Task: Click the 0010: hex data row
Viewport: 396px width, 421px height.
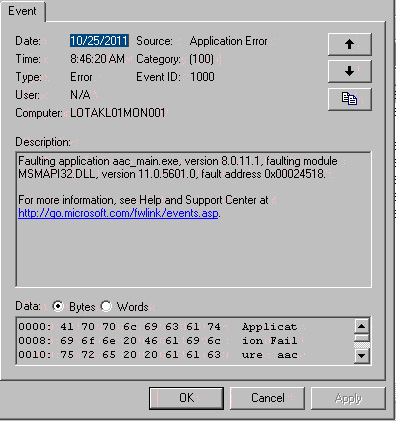Action: coord(157,355)
